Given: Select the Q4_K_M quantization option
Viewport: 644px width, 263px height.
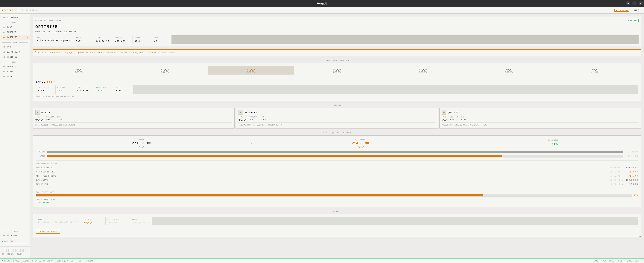Looking at the screenshot, I should (336, 71).
